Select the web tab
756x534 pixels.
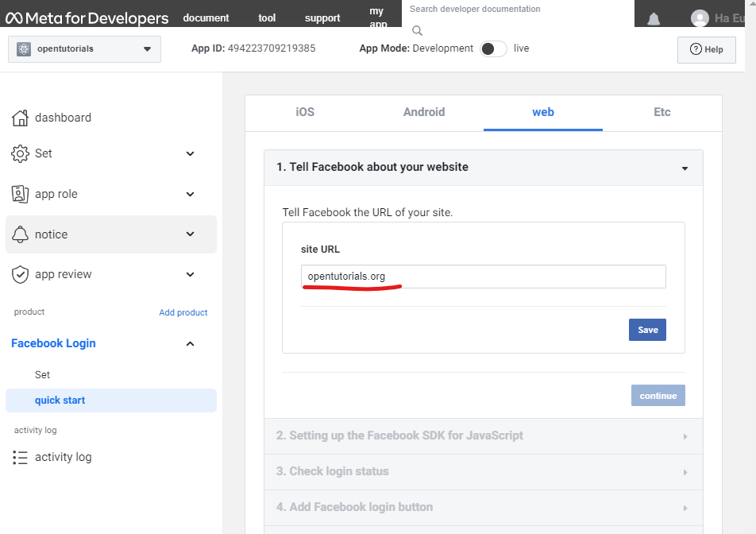(543, 112)
